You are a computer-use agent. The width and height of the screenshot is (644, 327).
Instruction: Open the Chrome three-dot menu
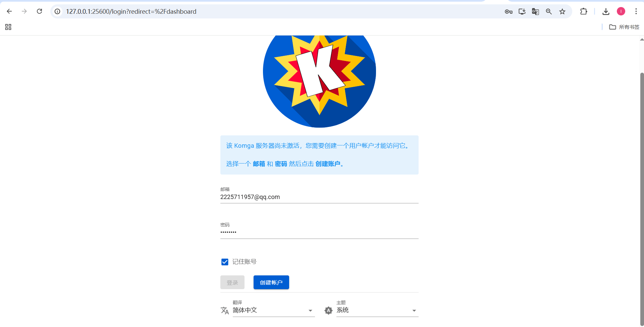[x=636, y=11]
